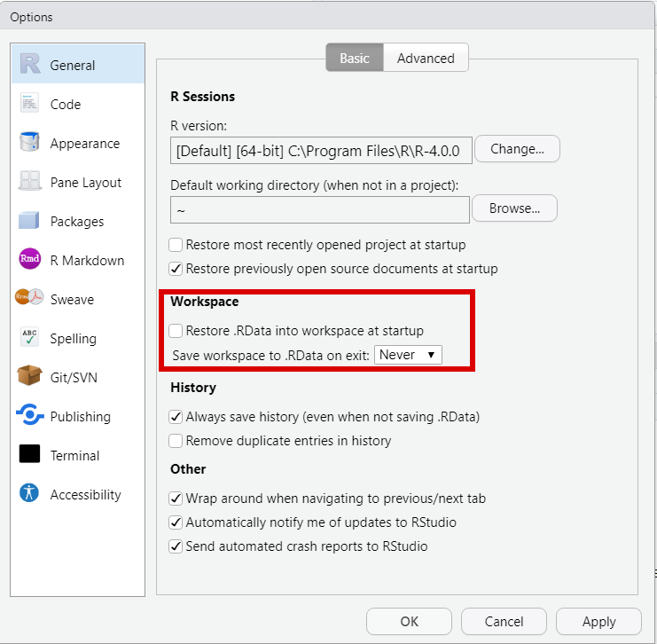The height and width of the screenshot is (644, 657).
Task: Click the Packages box icon
Action: [30, 221]
